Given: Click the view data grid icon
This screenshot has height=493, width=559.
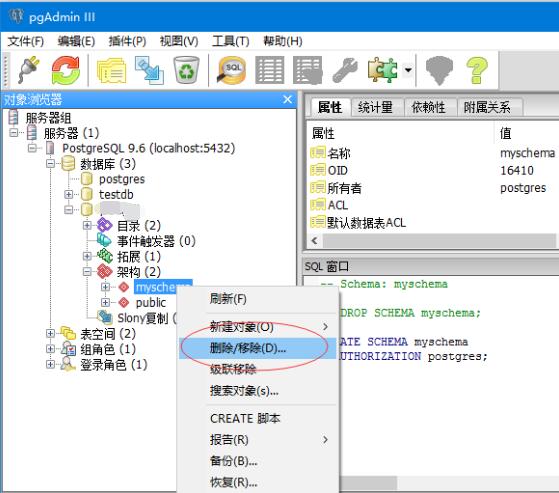Looking at the screenshot, I should (270, 70).
